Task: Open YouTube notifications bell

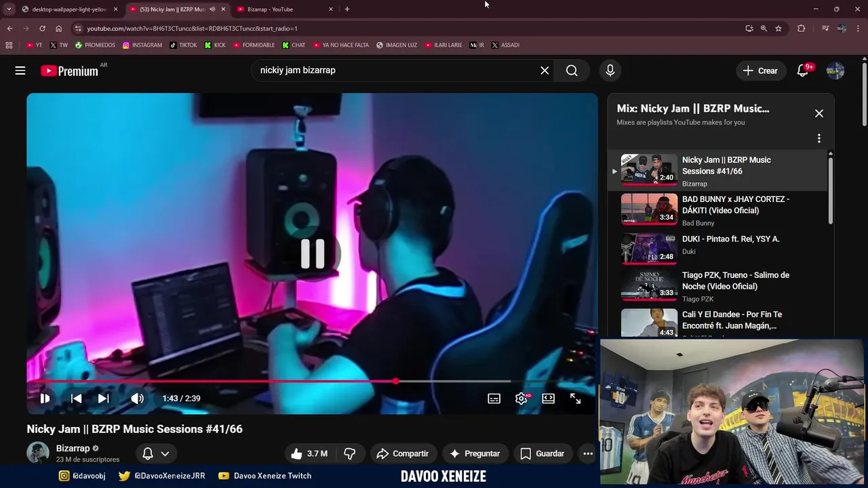Action: pyautogui.click(x=803, y=70)
